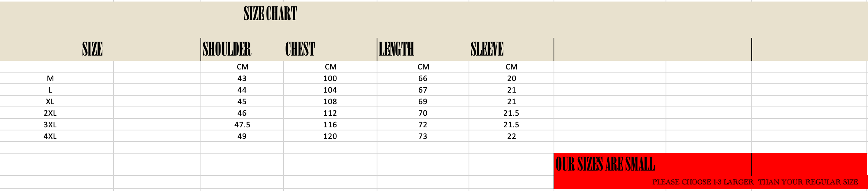Select the 4XL size cell

tap(50, 136)
